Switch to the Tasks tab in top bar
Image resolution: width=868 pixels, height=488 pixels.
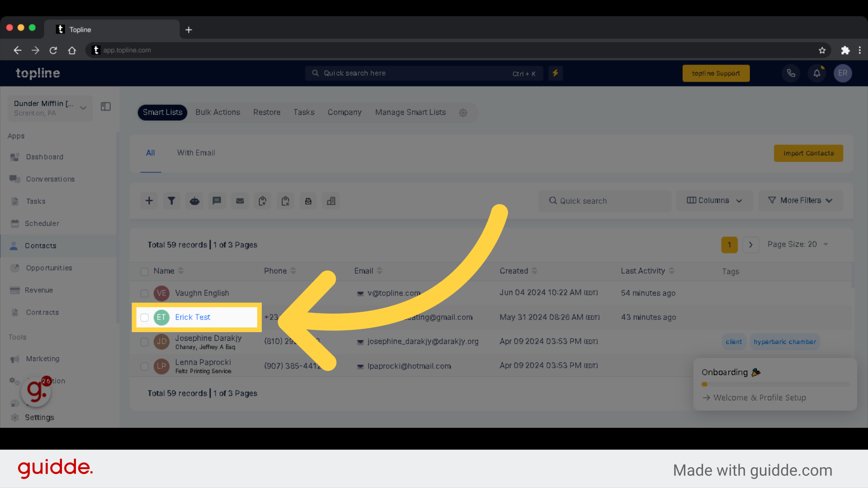(304, 113)
